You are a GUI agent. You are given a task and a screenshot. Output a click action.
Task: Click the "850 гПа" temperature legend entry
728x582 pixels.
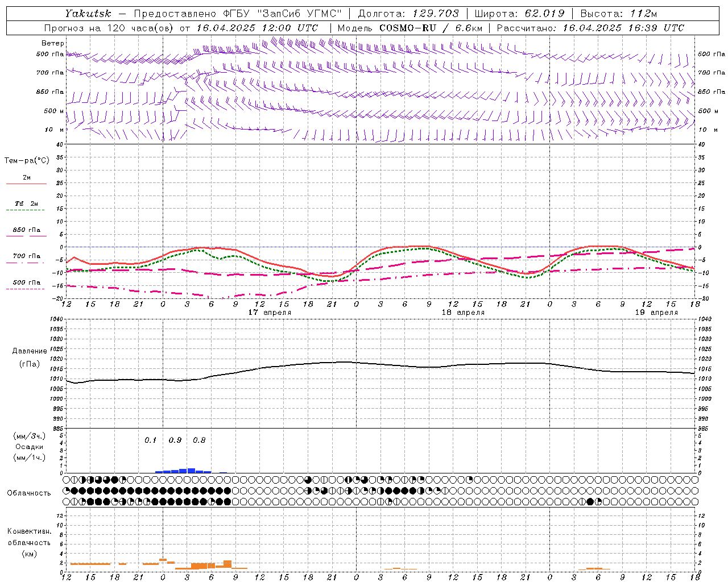click(x=26, y=230)
